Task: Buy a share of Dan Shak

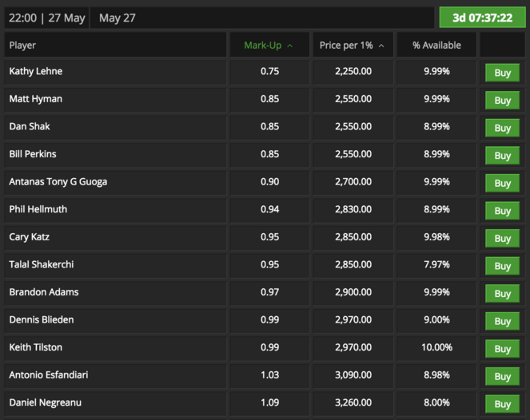Action: click(x=502, y=128)
